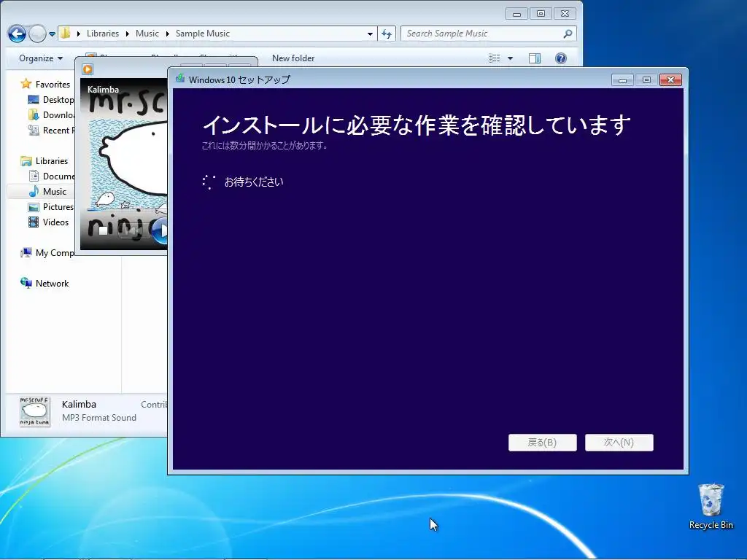Minimize the Windows 10 setup window
Viewport: 747px width, 560px height.
(x=622, y=80)
